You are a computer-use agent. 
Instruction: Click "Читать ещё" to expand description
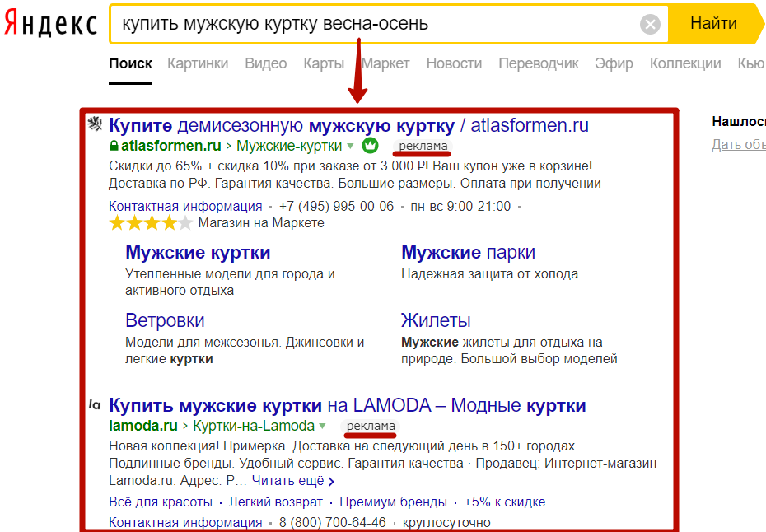(x=287, y=481)
